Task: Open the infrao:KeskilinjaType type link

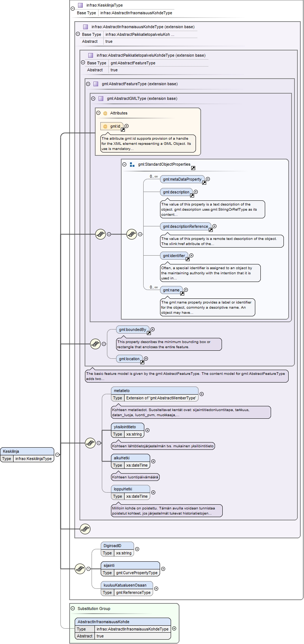Action: [x=33, y=459]
